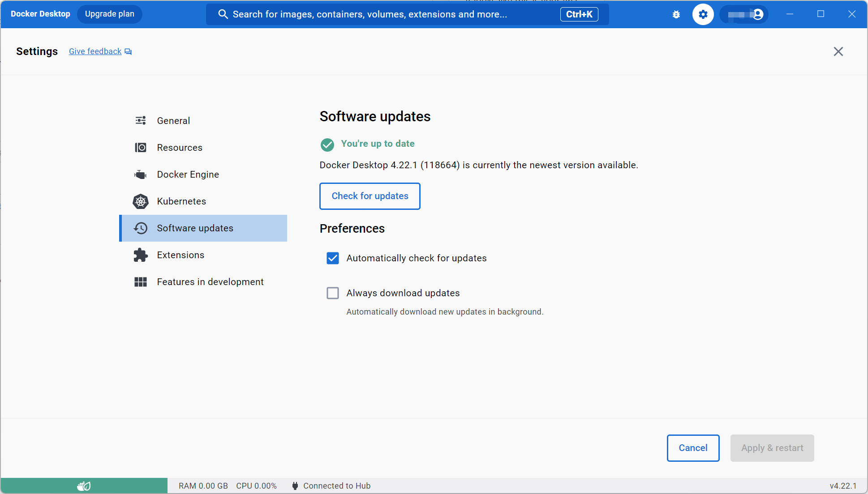868x494 pixels.
Task: Open Features in development section
Action: point(203,282)
